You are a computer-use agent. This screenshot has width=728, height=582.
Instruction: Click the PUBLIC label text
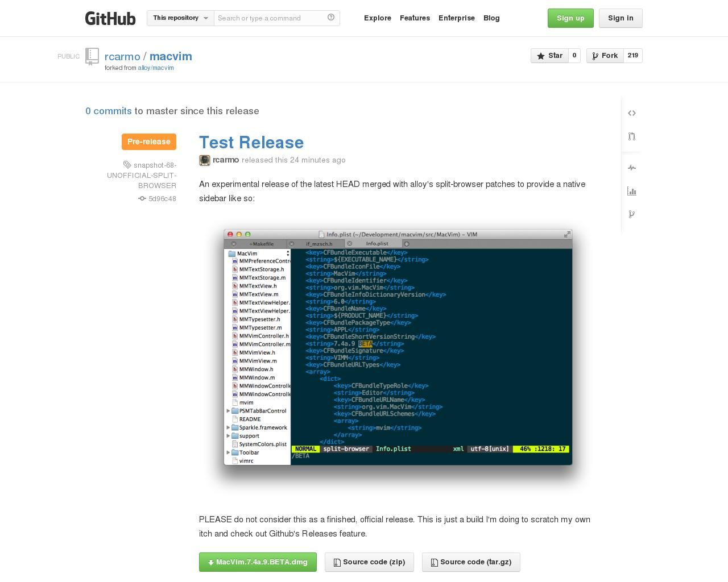(69, 56)
